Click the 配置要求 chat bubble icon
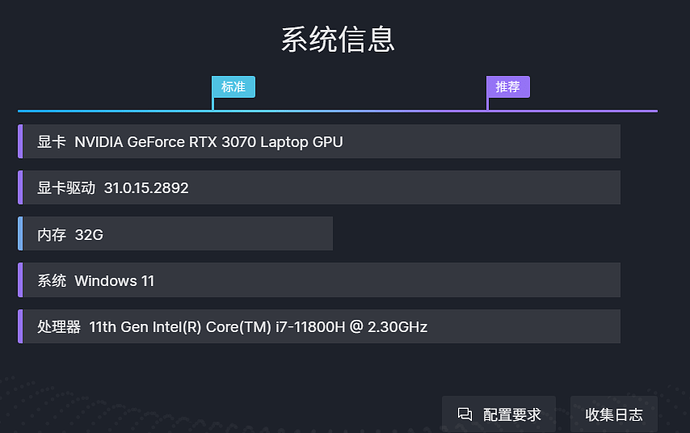This screenshot has width=690, height=433. click(x=464, y=414)
